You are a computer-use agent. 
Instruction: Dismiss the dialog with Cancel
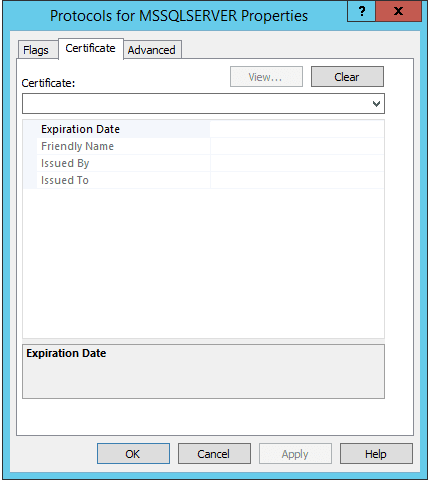(x=214, y=454)
